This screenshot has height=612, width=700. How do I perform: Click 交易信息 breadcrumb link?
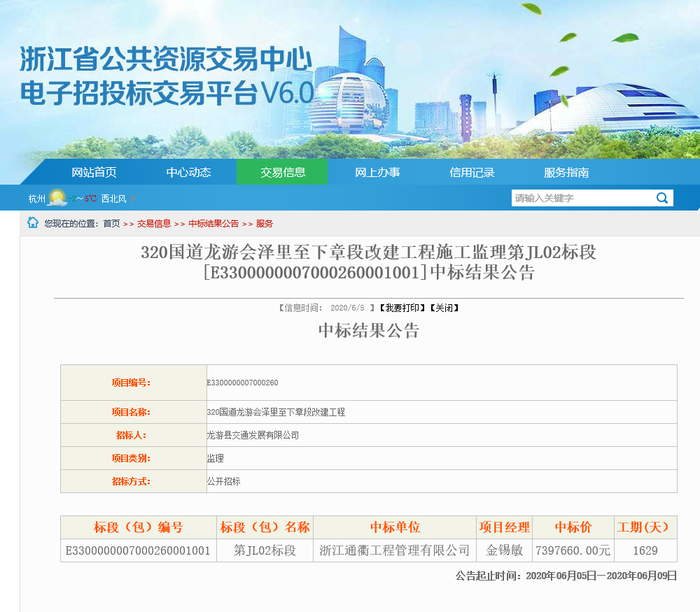coord(154,224)
